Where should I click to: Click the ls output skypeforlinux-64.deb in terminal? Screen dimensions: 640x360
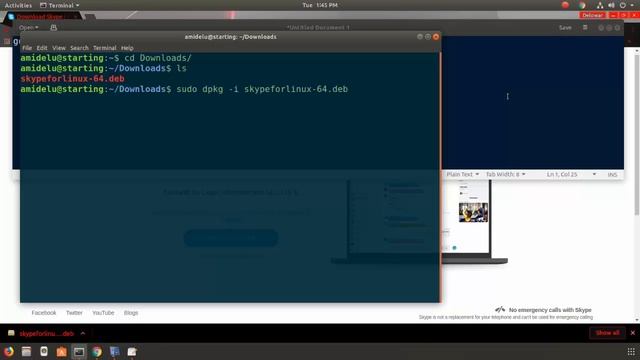(73, 78)
